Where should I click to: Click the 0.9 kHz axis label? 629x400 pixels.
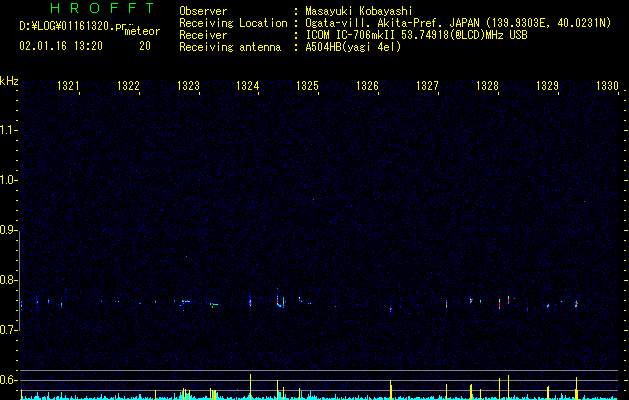click(8, 230)
